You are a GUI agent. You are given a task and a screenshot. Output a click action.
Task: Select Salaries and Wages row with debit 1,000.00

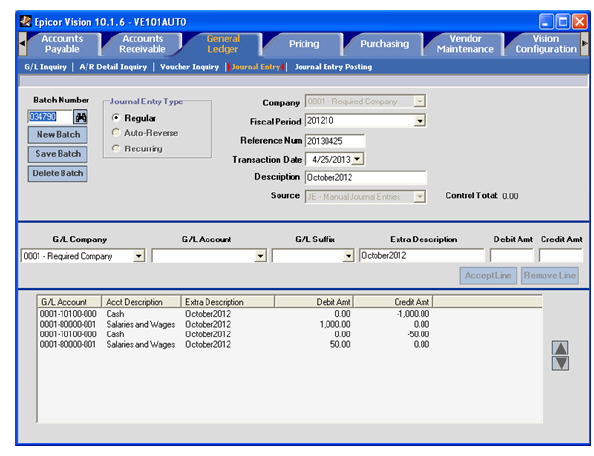234,325
